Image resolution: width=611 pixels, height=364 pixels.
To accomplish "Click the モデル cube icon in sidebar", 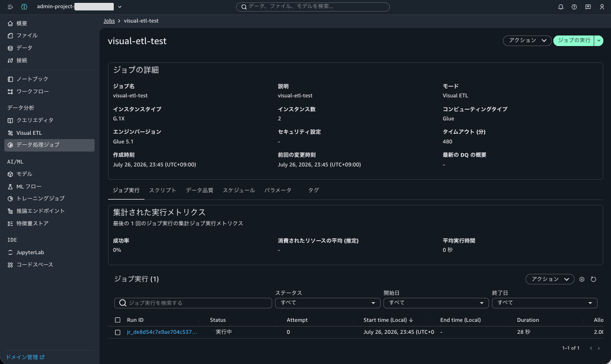I will [x=11, y=174].
